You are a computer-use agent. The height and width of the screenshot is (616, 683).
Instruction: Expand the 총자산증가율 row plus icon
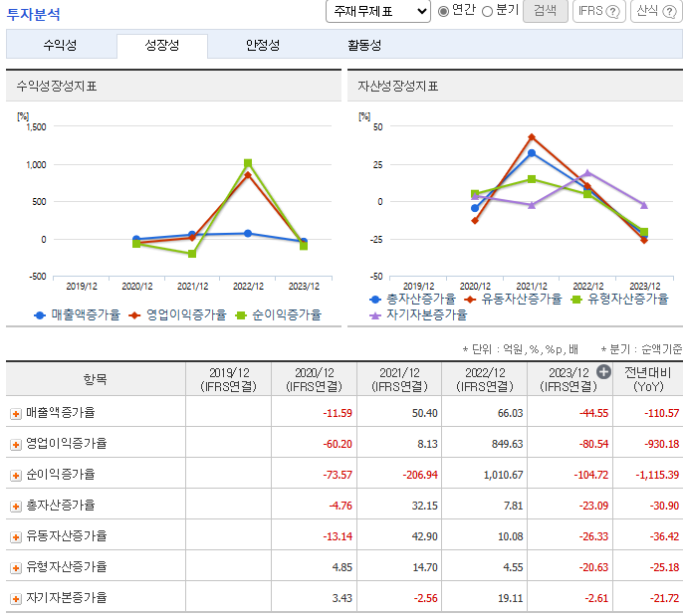16,507
